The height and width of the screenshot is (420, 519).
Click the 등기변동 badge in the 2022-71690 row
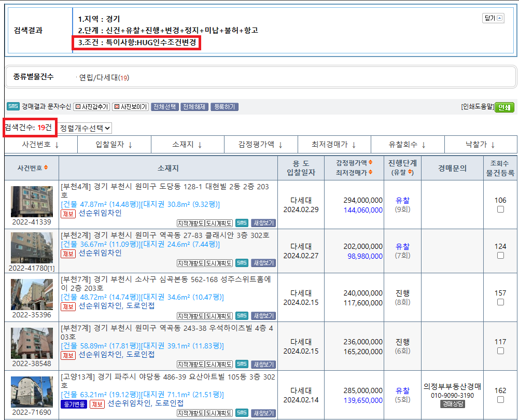pyautogui.click(x=74, y=403)
